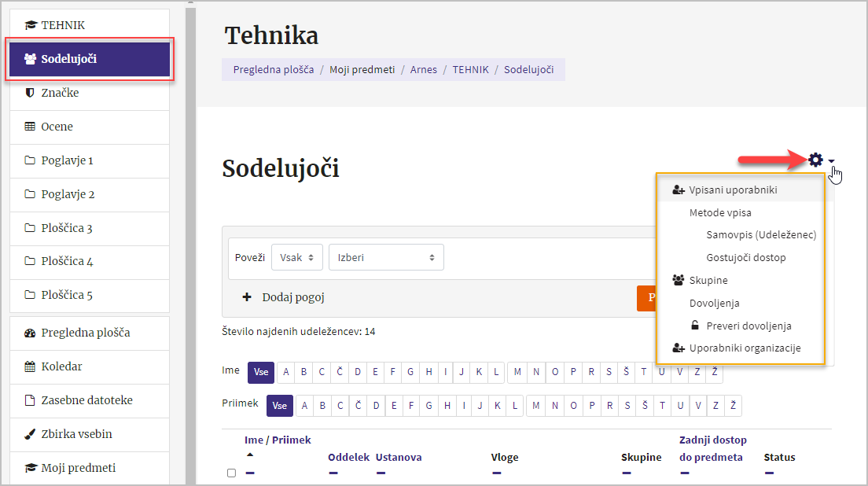Click folder icon beside Poglavje 1
The image size is (868, 486).
click(x=30, y=160)
